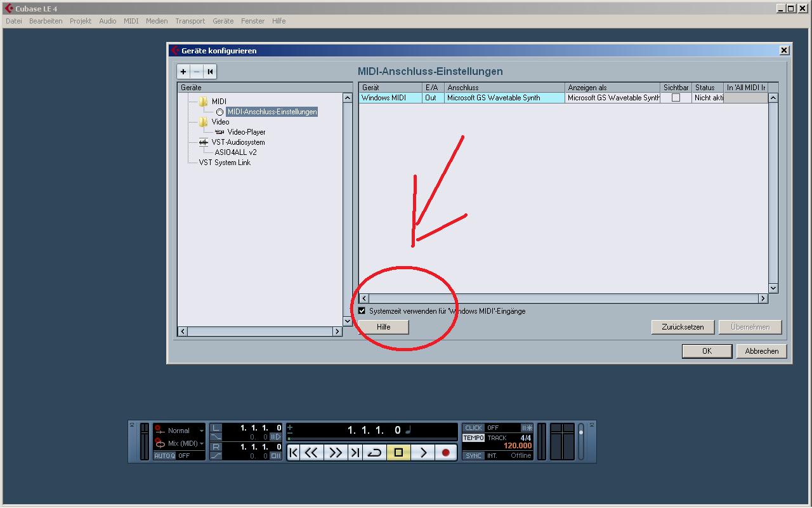The height and width of the screenshot is (508, 812).
Task: Click the 4/4 time signature field
Action: coord(526,438)
